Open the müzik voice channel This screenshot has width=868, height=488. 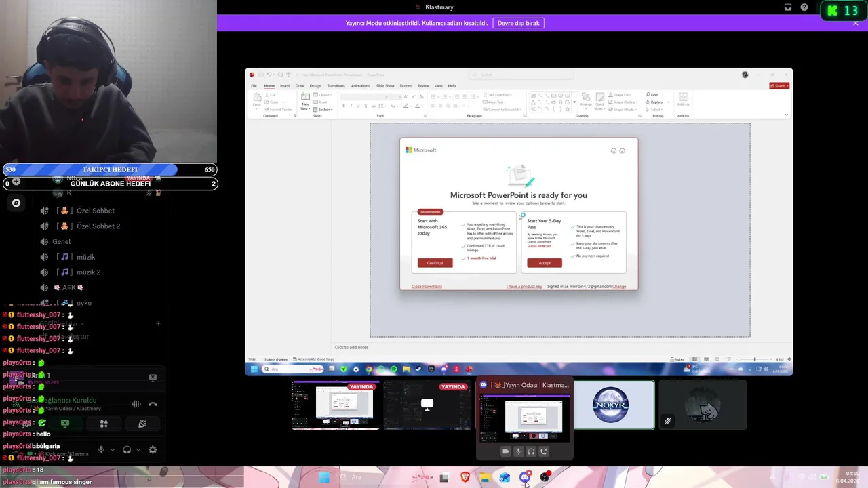tap(77, 257)
